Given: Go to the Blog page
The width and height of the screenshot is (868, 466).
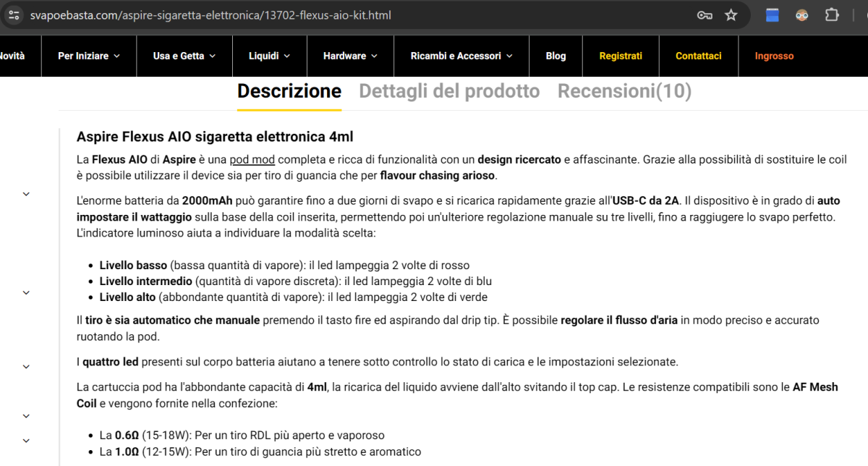Looking at the screenshot, I should click(556, 56).
